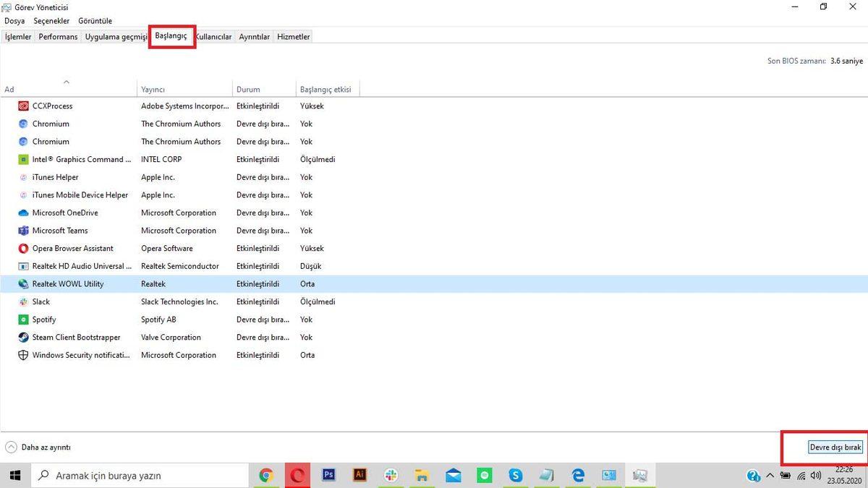Open the Opera browser from the taskbar
The height and width of the screenshot is (488, 868).
297,475
